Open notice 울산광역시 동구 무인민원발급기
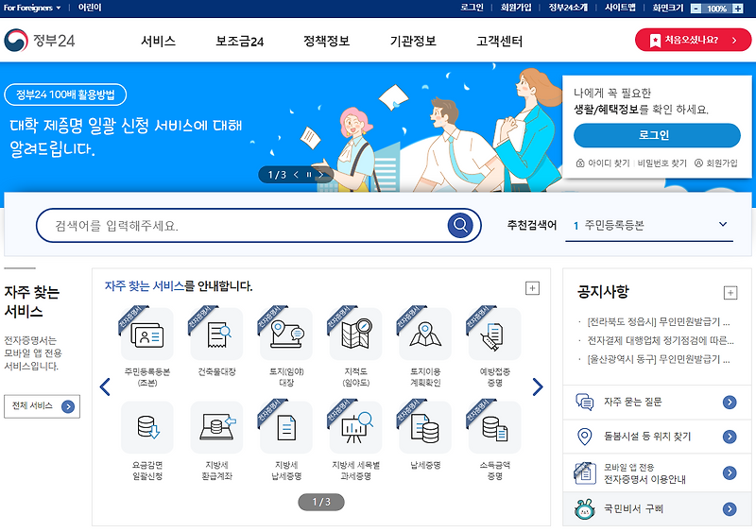This screenshot has width=756, height=532. 658,359
